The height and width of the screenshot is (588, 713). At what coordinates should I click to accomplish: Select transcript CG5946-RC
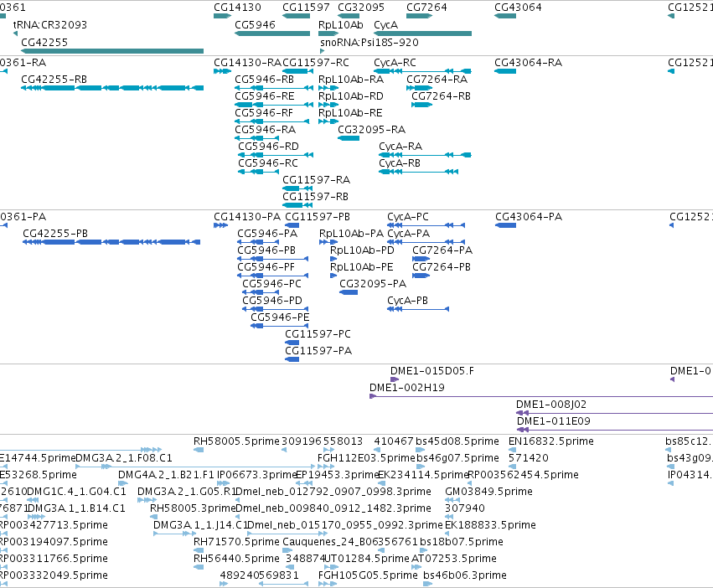[257, 172]
